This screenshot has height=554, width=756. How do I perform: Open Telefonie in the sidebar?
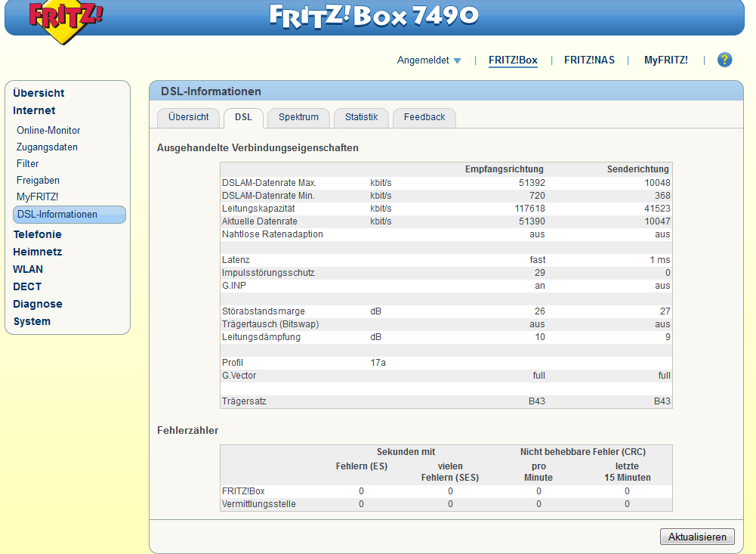tap(37, 234)
